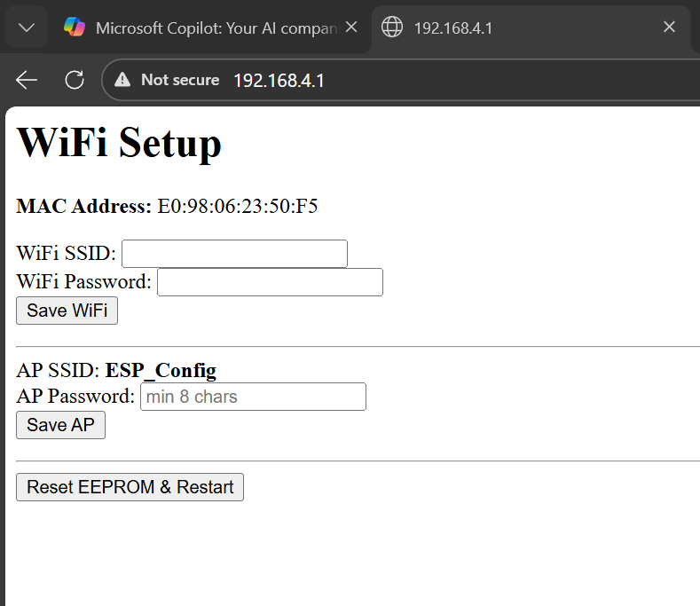700x606 pixels.
Task: Open the tab search dropdown chevron
Action: (27, 28)
